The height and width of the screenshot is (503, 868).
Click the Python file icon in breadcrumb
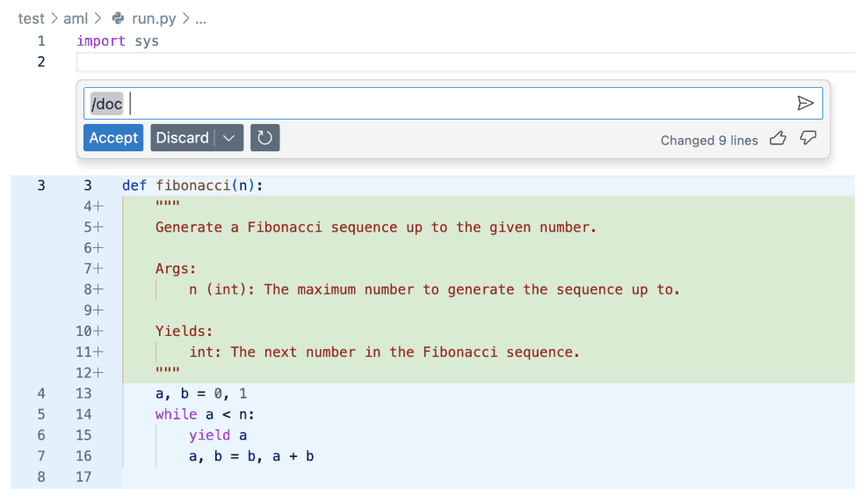coord(118,18)
